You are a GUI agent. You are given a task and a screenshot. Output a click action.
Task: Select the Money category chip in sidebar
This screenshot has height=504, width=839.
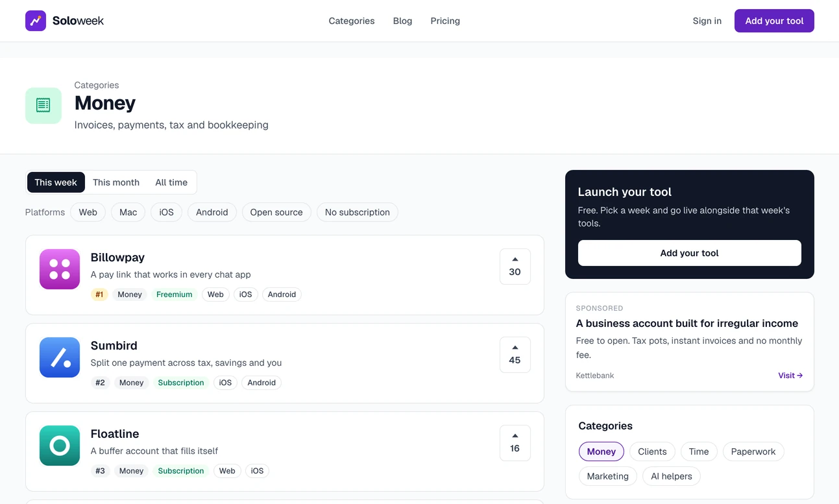point(602,451)
